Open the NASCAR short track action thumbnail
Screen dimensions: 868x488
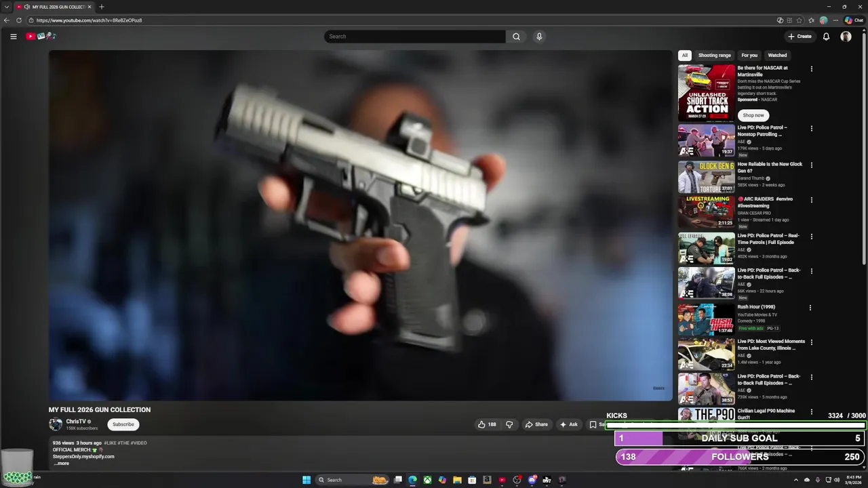[x=707, y=93]
